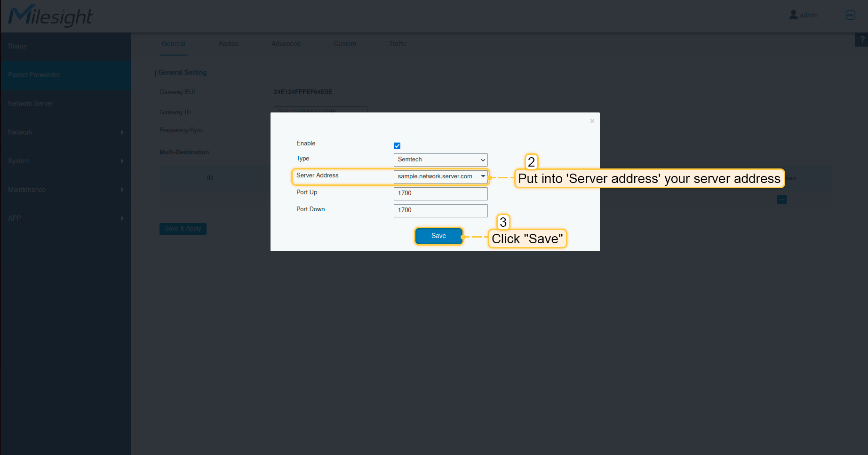Select the Port Down input field
Image resolution: width=868 pixels, height=455 pixels.
440,210
